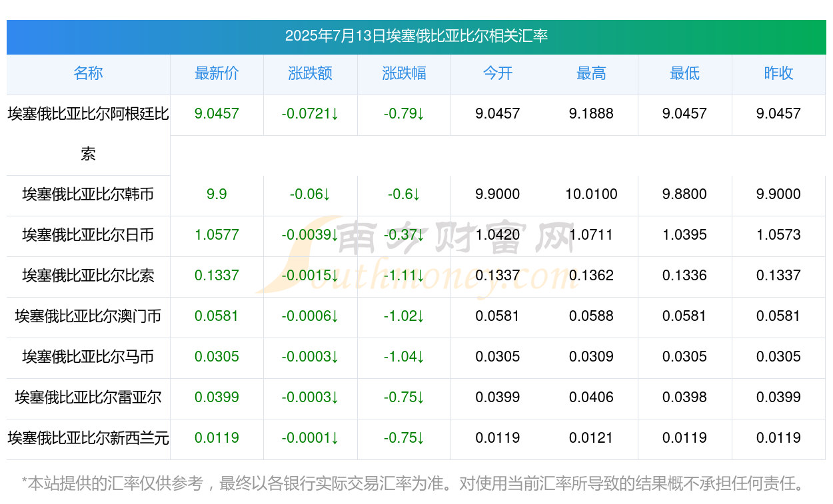Image resolution: width=833 pixels, height=504 pixels.
Task: Click highest value 0.0588 for 澳门币
Action: click(591, 316)
